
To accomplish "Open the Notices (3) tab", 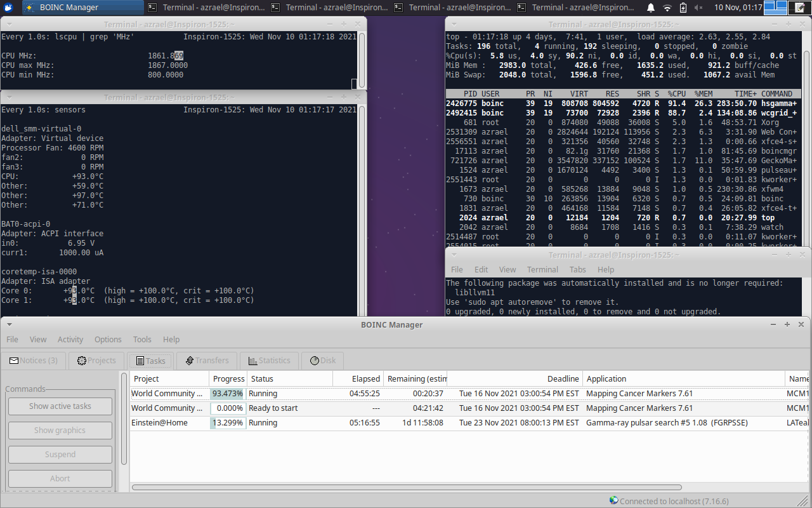I will click(x=33, y=360).
